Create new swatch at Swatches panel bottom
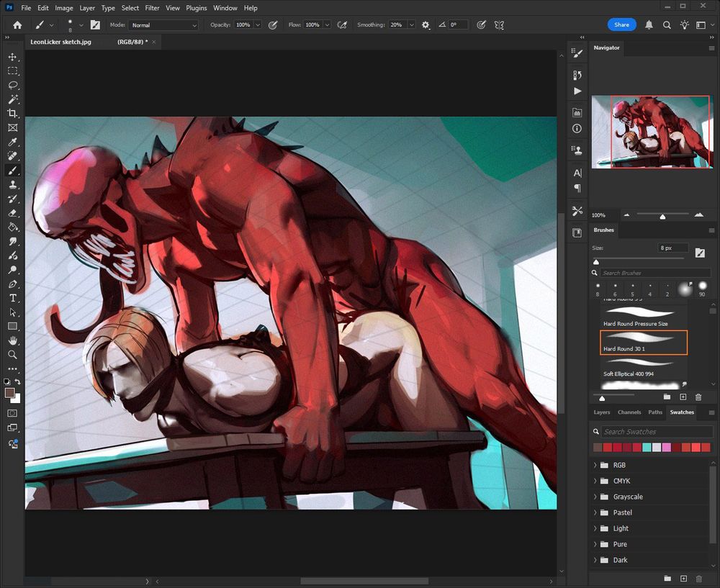 tap(683, 579)
